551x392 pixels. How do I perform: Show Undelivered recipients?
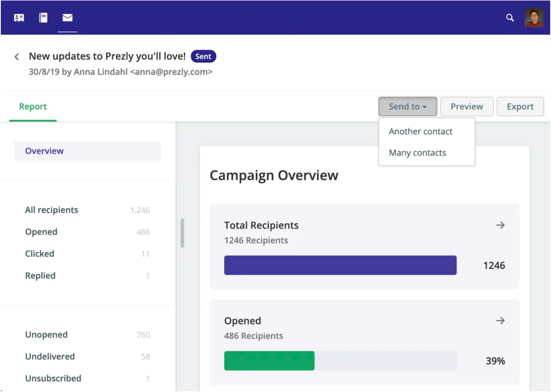point(50,356)
